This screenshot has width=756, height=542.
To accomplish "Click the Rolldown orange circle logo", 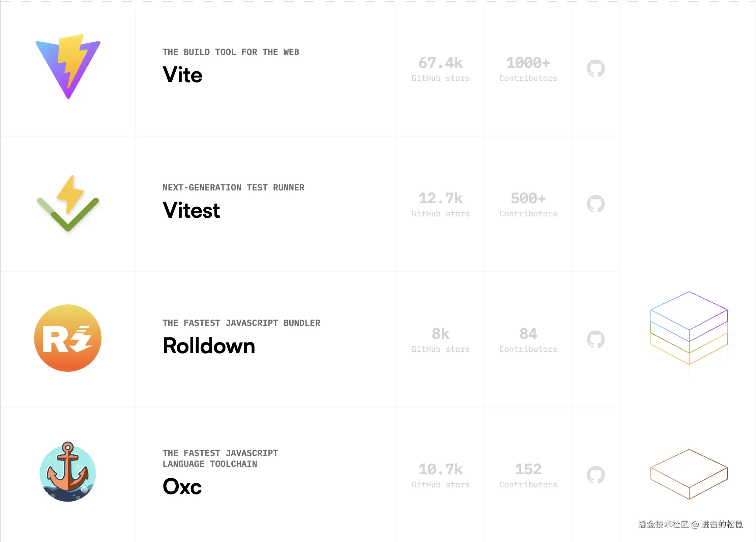I will [68, 338].
